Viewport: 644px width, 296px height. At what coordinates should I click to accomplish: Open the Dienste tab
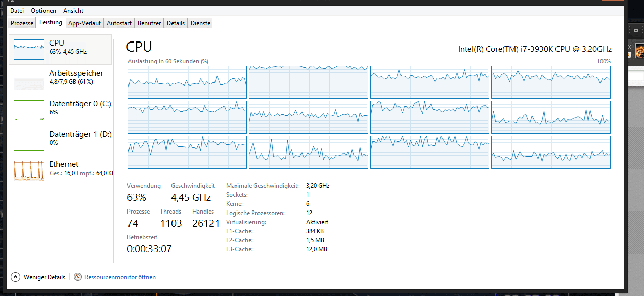[x=200, y=23]
